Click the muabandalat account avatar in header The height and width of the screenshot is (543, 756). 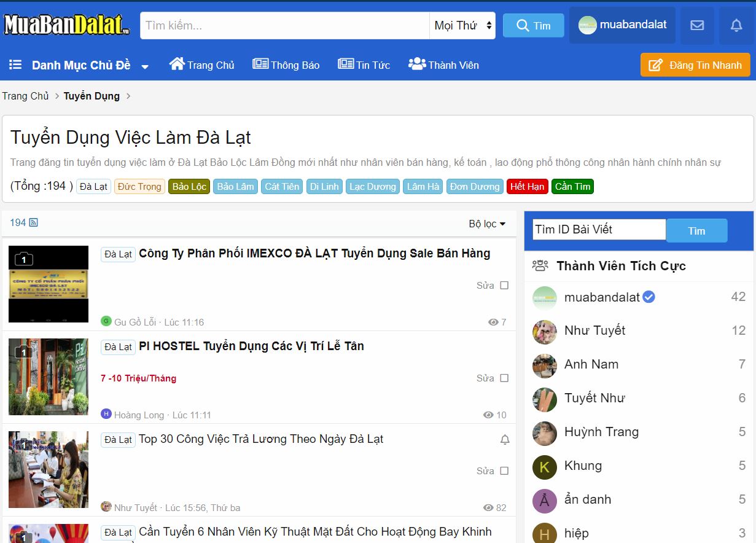coord(588,25)
